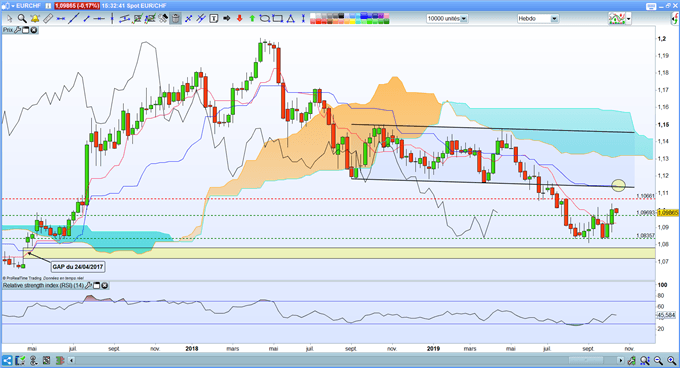Select the ellipse drawing tool
Screen dimensions: 680x368
coord(265,19)
